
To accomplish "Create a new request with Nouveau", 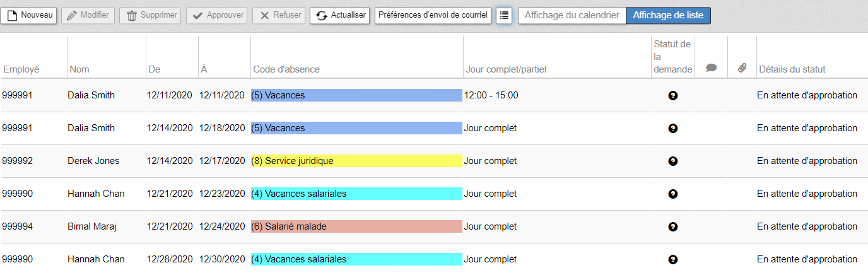I will [29, 15].
